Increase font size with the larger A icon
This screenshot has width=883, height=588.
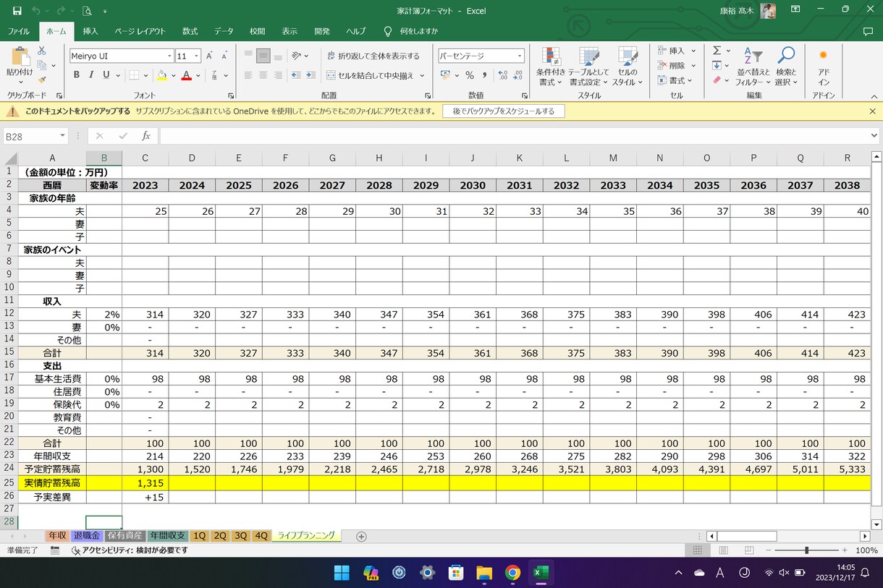(x=209, y=56)
